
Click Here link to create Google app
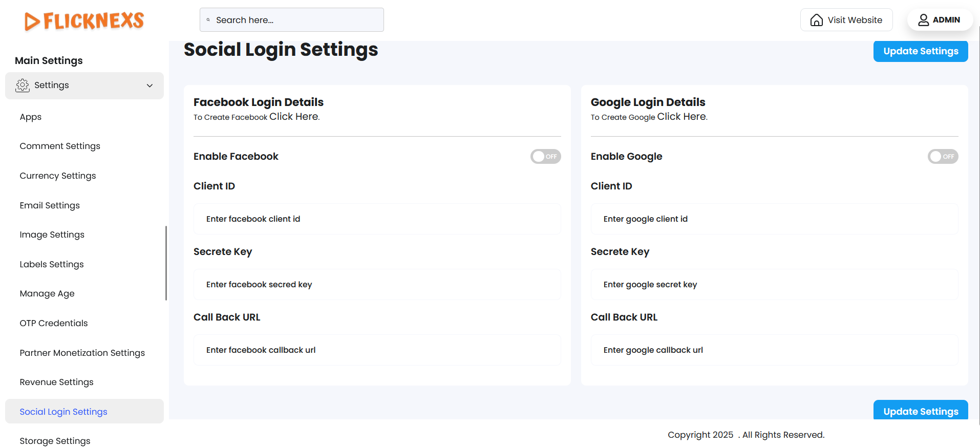681,117
